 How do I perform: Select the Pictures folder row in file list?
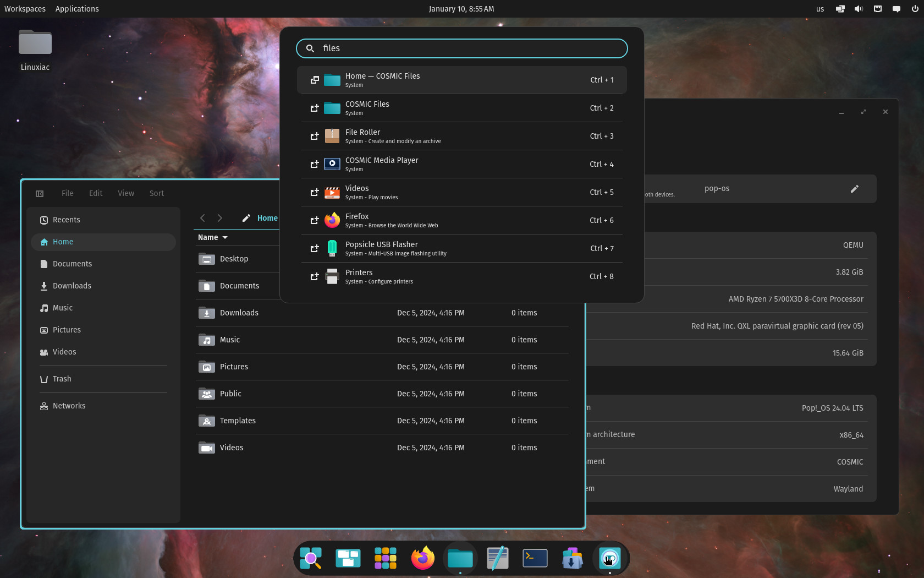382,367
